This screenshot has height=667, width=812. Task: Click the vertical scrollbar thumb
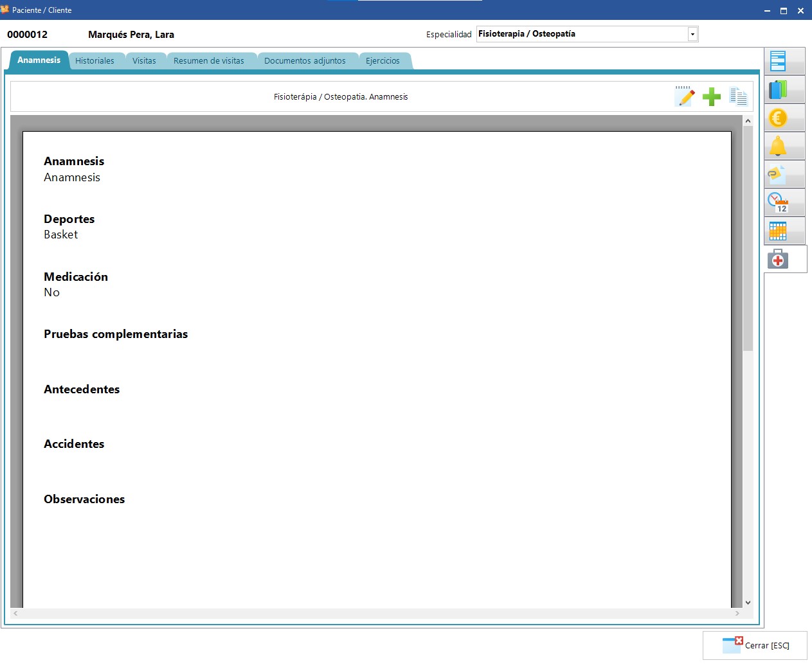[748, 238]
